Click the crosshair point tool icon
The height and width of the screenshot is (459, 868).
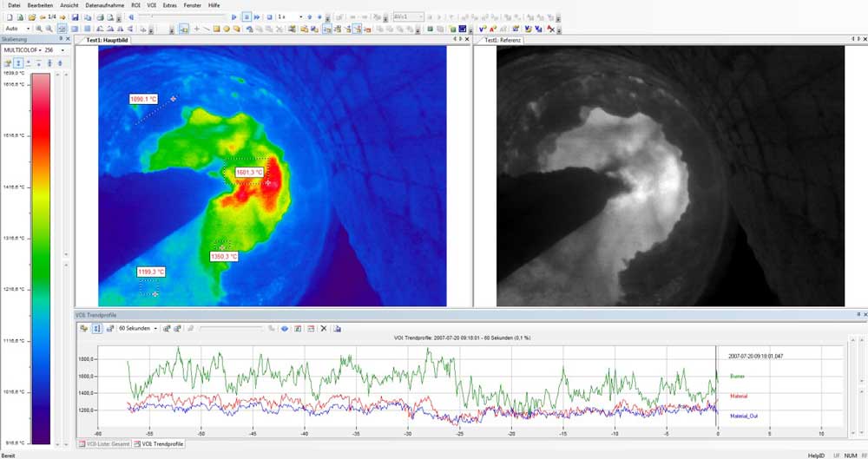coord(195,29)
